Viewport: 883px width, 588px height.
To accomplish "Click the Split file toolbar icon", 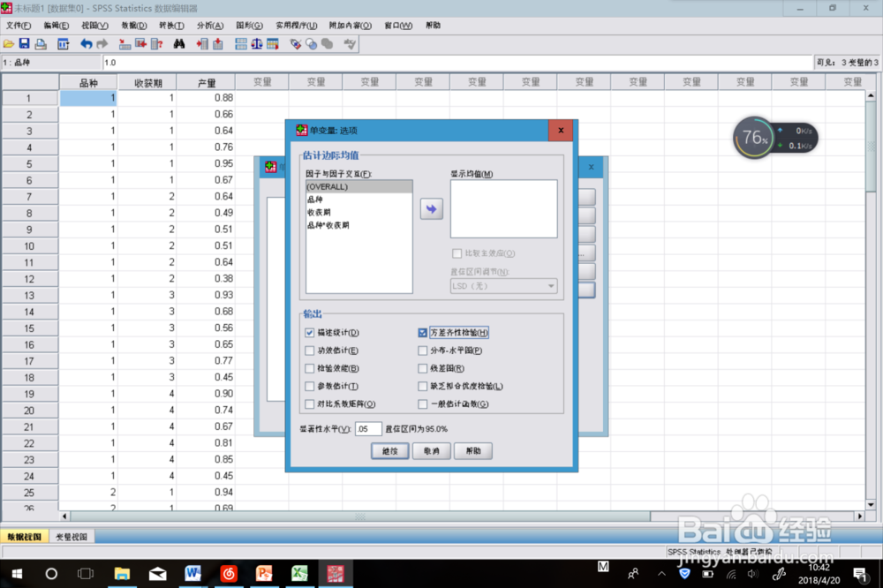I will click(x=241, y=44).
